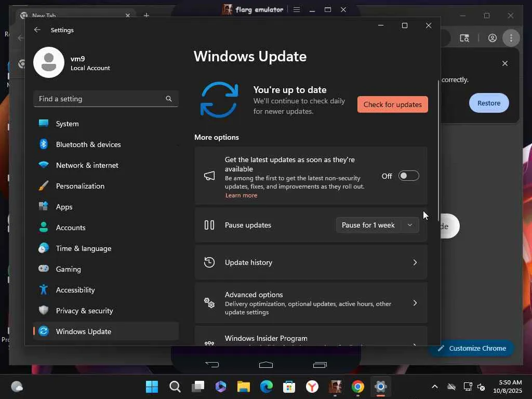
Task: Open Task View from the taskbar
Action: point(198,387)
